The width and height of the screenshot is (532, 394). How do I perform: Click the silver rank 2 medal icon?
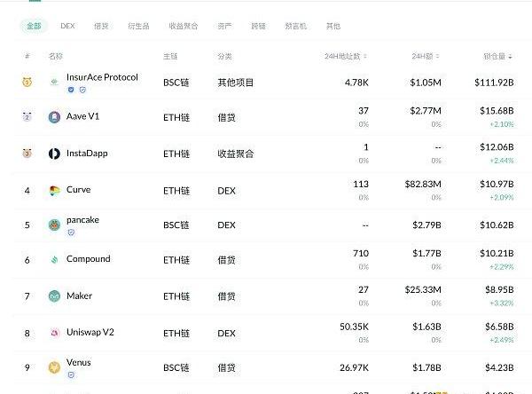(27, 117)
